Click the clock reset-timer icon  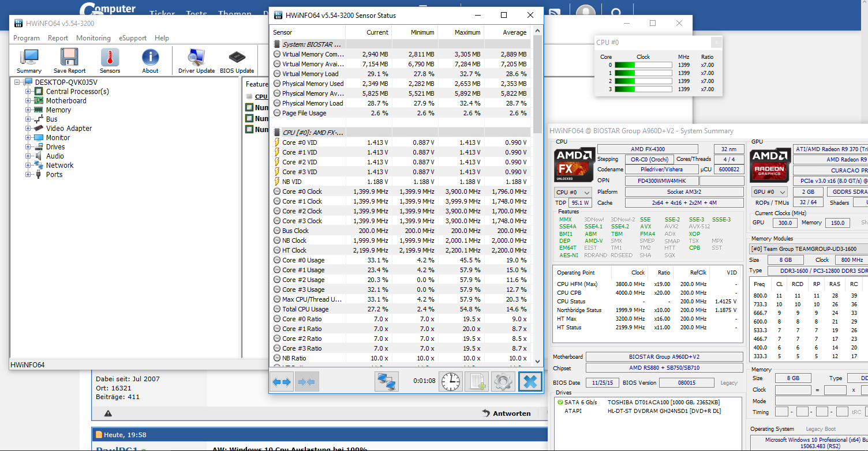point(451,382)
